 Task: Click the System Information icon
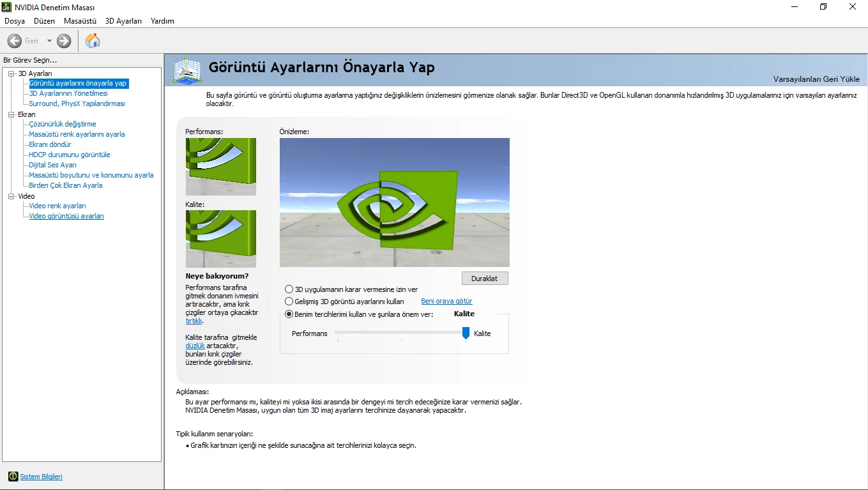coord(13,477)
